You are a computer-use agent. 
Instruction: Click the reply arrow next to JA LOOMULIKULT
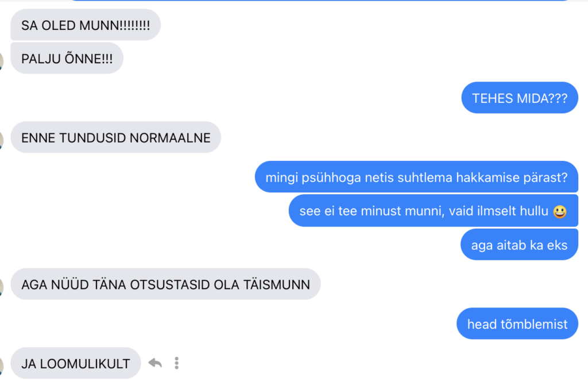[x=155, y=363]
